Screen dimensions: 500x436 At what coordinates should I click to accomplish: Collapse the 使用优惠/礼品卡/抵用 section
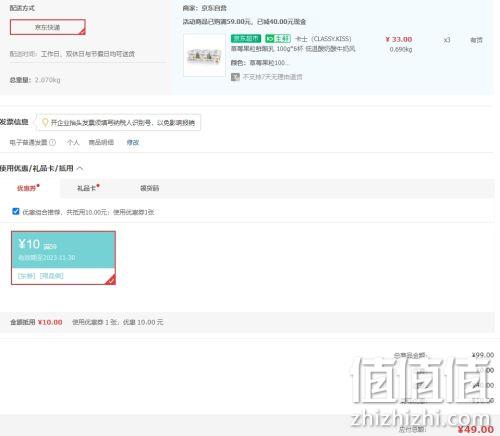click(80, 168)
